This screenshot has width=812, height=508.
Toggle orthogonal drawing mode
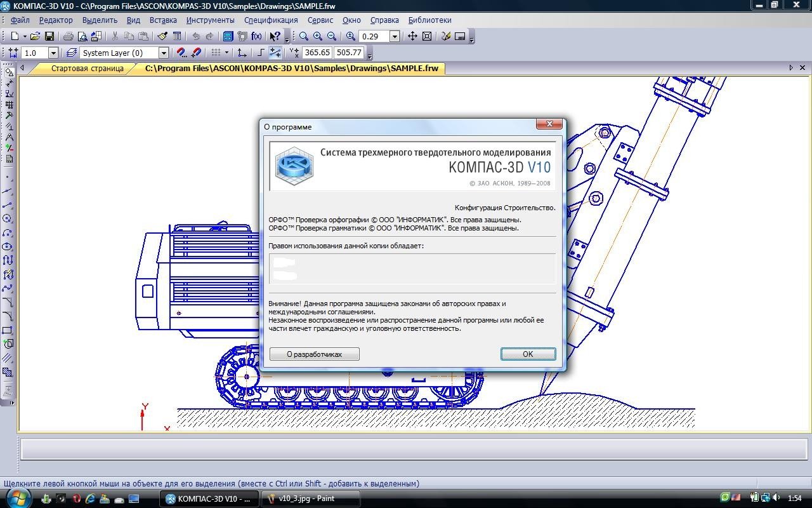click(260, 53)
